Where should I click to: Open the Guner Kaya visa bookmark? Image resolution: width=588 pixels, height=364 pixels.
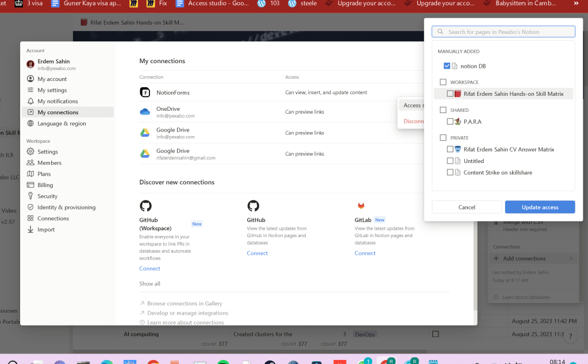pyautogui.click(x=86, y=3)
